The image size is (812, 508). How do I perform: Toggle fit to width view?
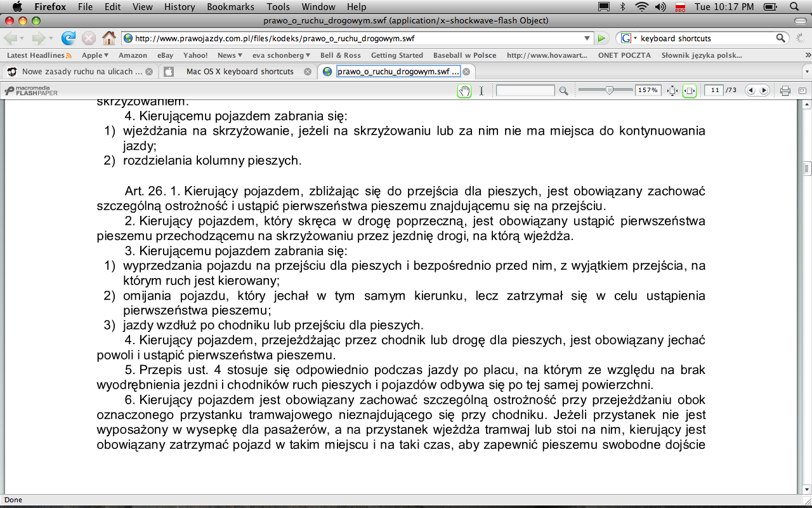click(x=690, y=91)
